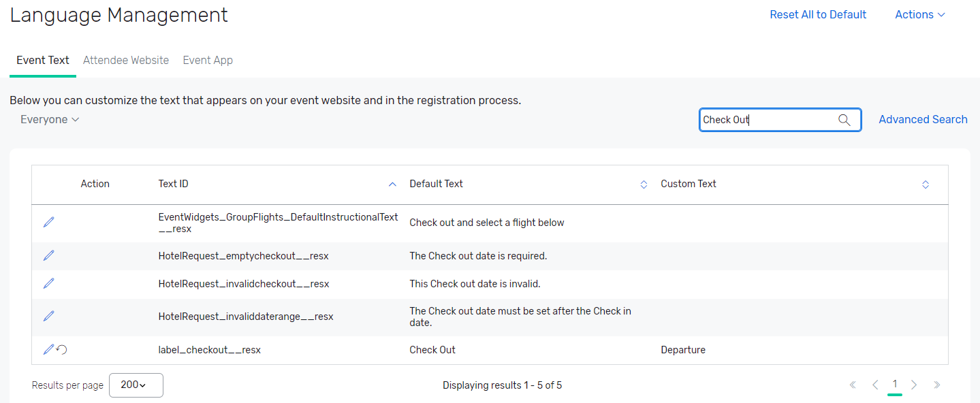Go to the next results page
The image size is (980, 403).
click(x=915, y=385)
